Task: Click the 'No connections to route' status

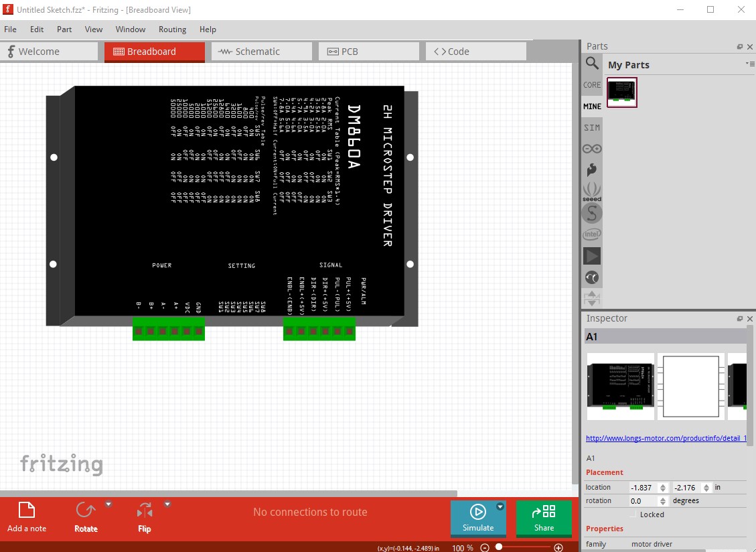Action: (310, 512)
